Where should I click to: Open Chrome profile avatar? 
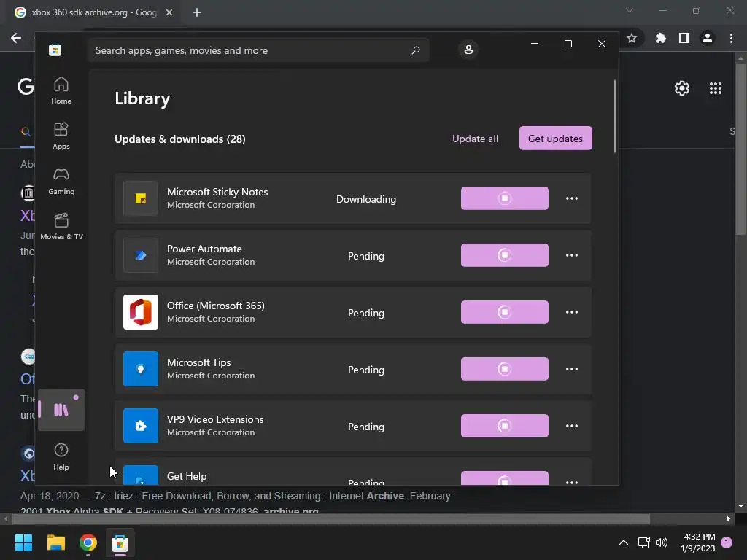(708, 38)
